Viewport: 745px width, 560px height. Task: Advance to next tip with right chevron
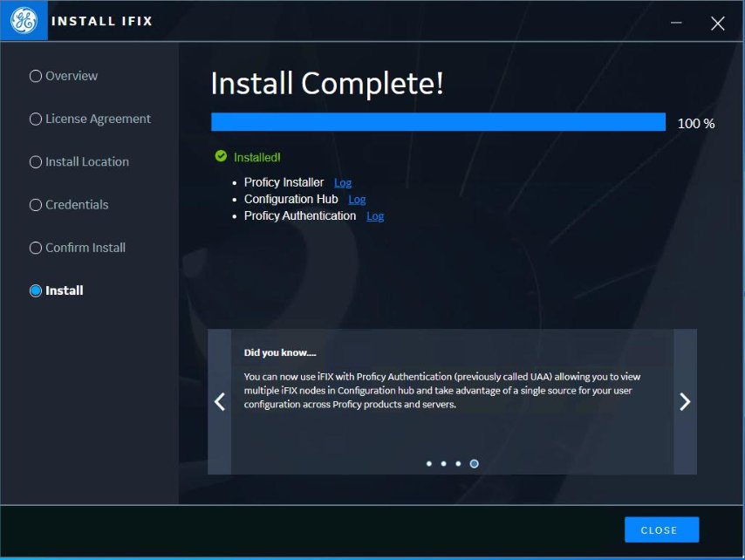685,402
